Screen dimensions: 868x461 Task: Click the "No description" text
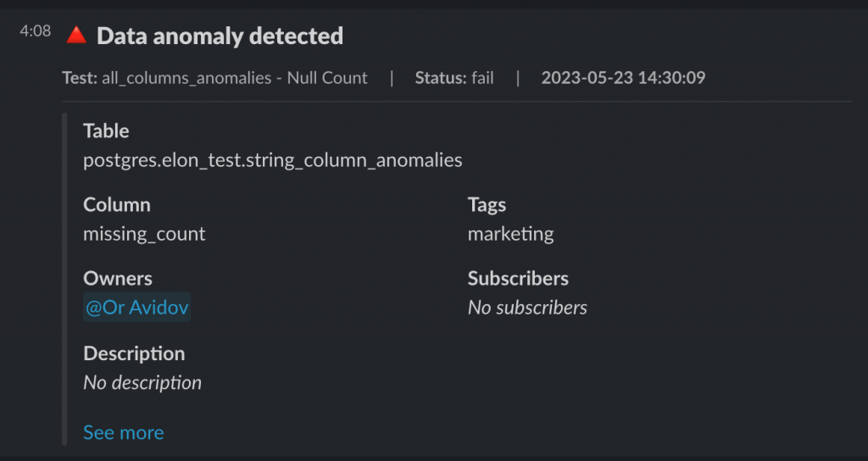[x=142, y=382]
